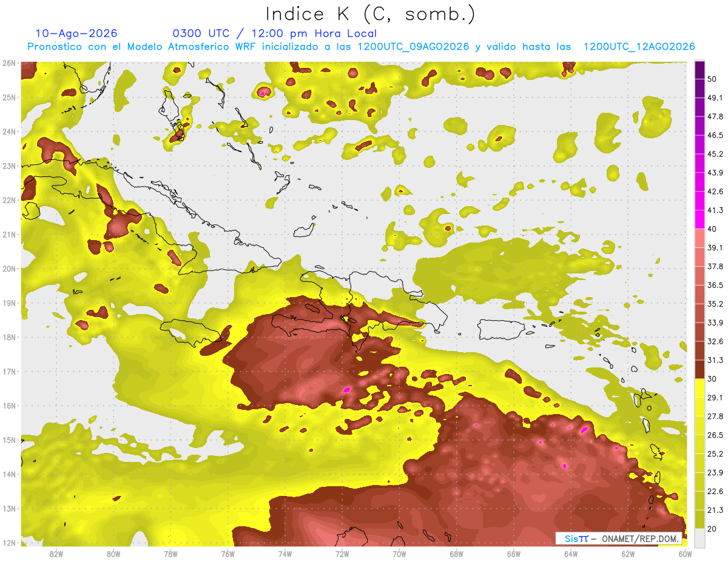Viewport: 728px width, 562px height.
Task: Click the longitude label '78W'
Action: [170, 554]
